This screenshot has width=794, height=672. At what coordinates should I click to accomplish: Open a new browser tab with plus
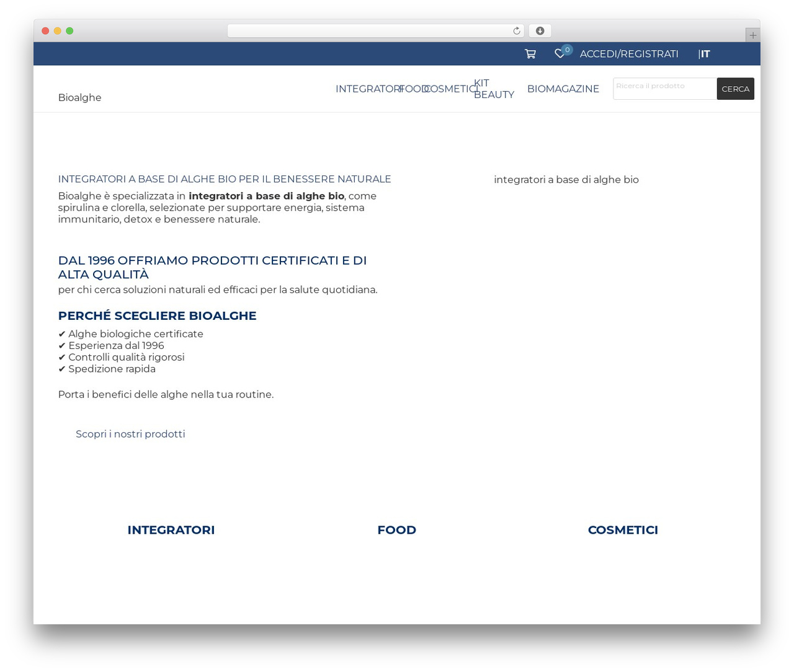click(x=752, y=35)
